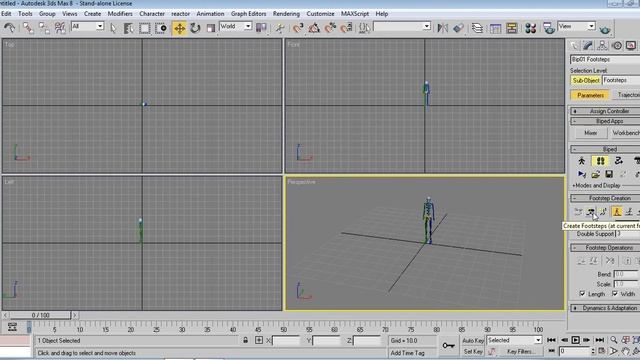Toggle the Percent Snap button
Viewport: 640px width, 360px height.
[330, 28]
